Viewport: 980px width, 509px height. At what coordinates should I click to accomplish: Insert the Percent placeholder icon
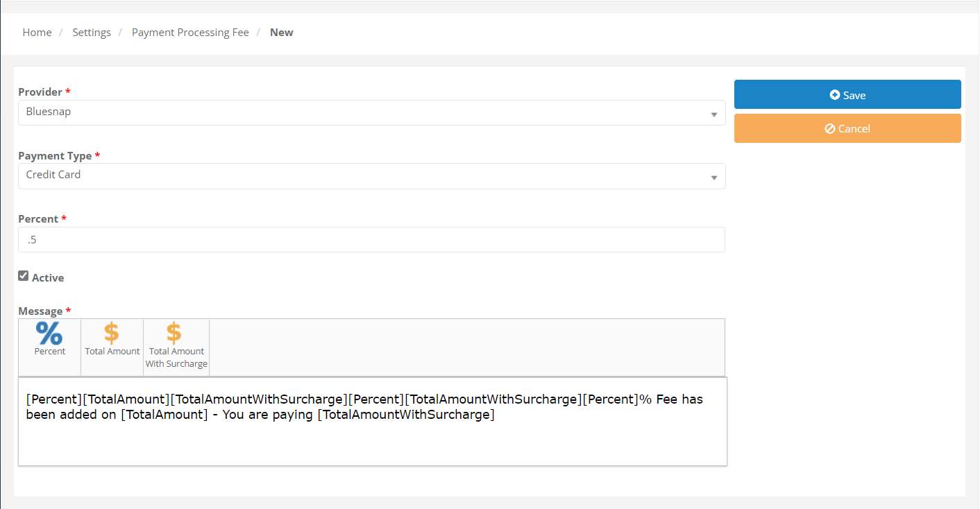pos(49,333)
